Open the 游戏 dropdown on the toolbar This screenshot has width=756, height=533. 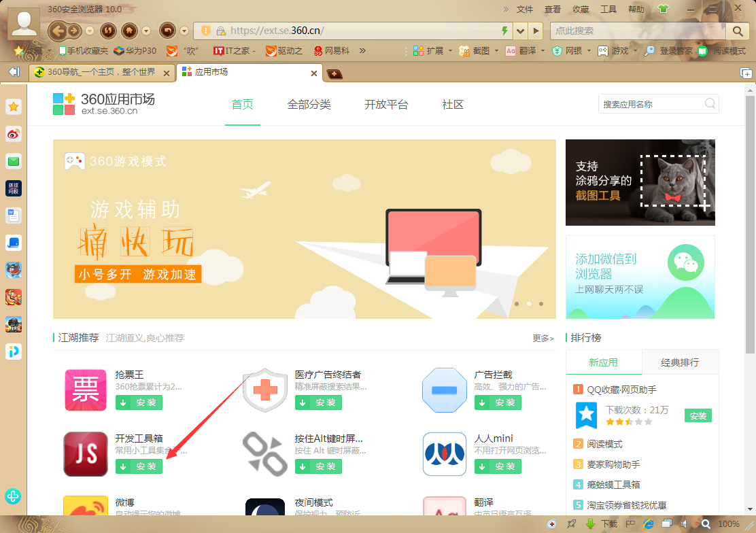click(x=619, y=51)
